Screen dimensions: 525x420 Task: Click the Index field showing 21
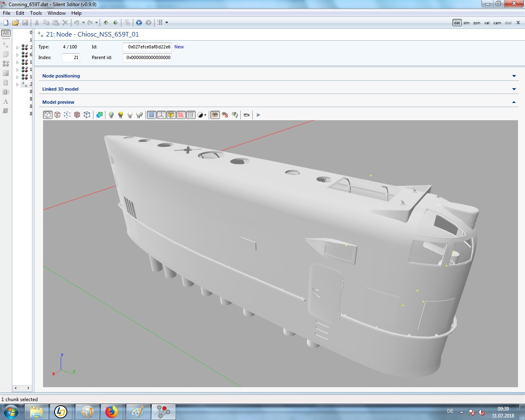(x=71, y=57)
